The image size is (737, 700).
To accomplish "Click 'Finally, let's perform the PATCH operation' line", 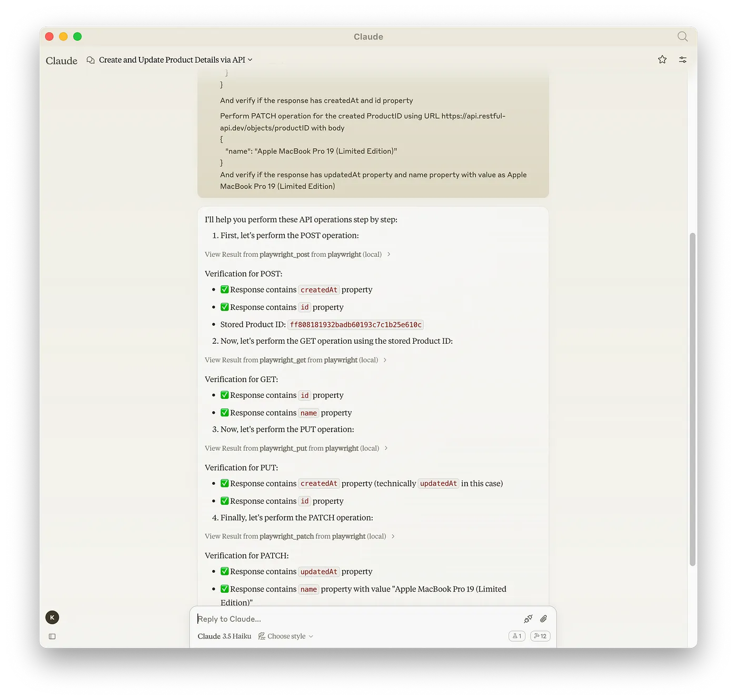I will pos(296,518).
